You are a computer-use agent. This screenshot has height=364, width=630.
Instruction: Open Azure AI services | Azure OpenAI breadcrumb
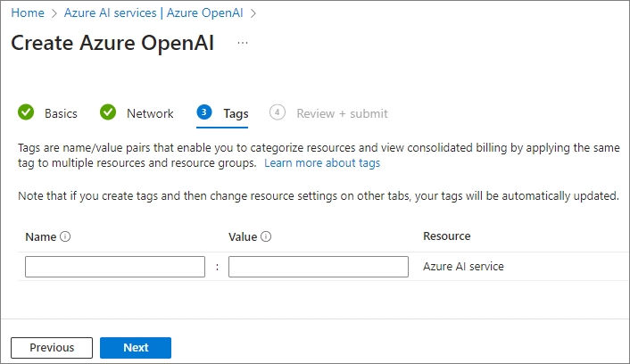pyautogui.click(x=153, y=12)
